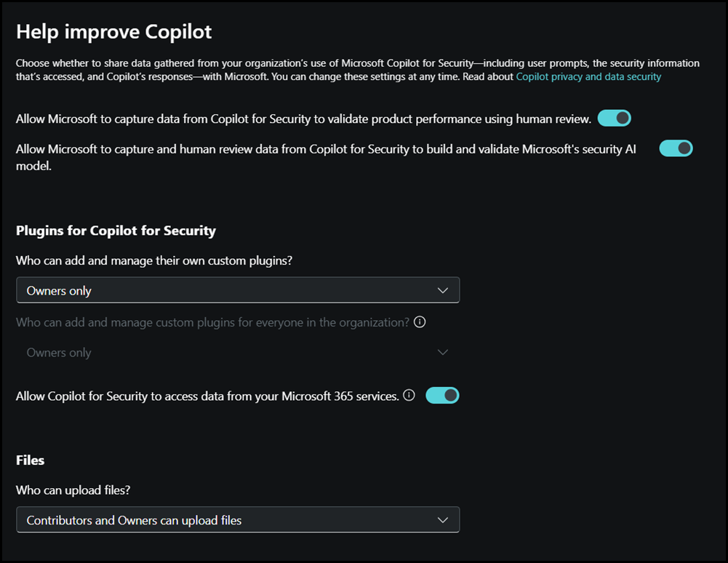Click info icon next to Microsoft 365 services
Viewport: 728px width, 563px height.
[x=409, y=396]
